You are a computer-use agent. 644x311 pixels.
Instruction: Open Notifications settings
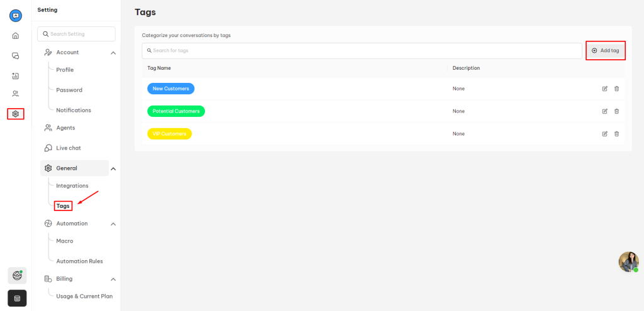tap(74, 110)
